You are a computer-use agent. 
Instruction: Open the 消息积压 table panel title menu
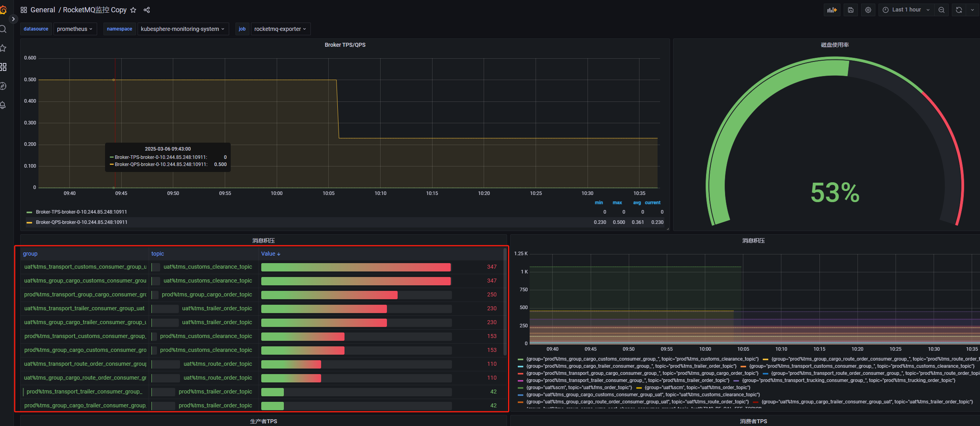pos(264,241)
